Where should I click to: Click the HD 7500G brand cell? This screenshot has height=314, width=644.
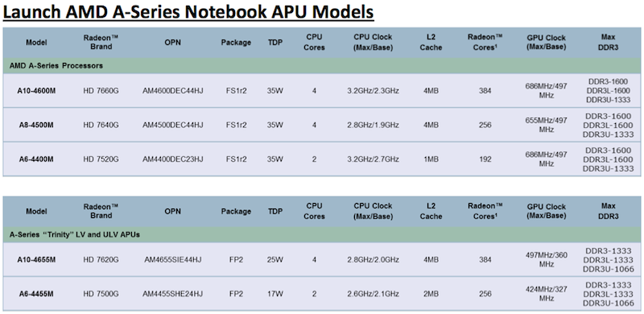(101, 294)
